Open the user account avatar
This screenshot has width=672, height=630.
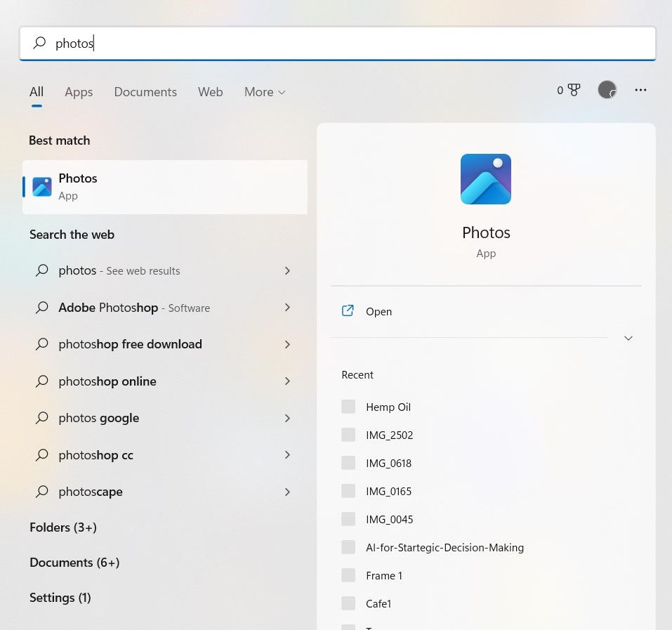[x=607, y=90]
